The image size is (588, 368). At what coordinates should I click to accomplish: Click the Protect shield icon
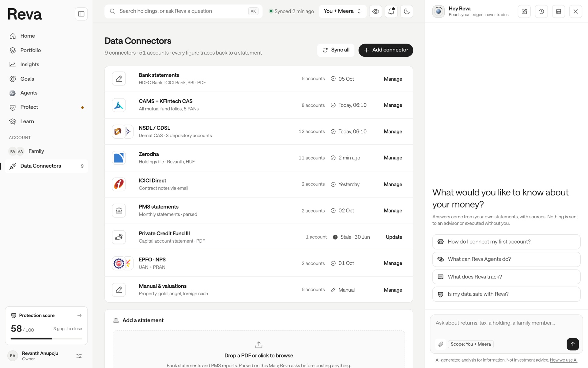point(13,107)
